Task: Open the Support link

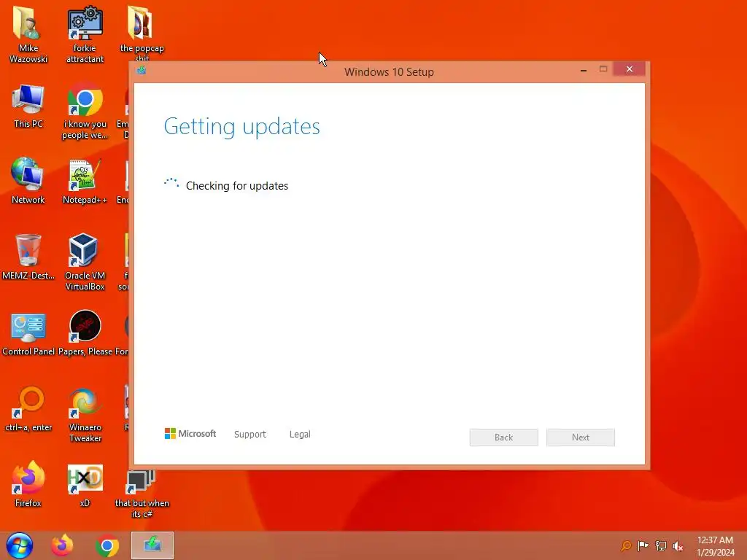Action: click(x=250, y=435)
